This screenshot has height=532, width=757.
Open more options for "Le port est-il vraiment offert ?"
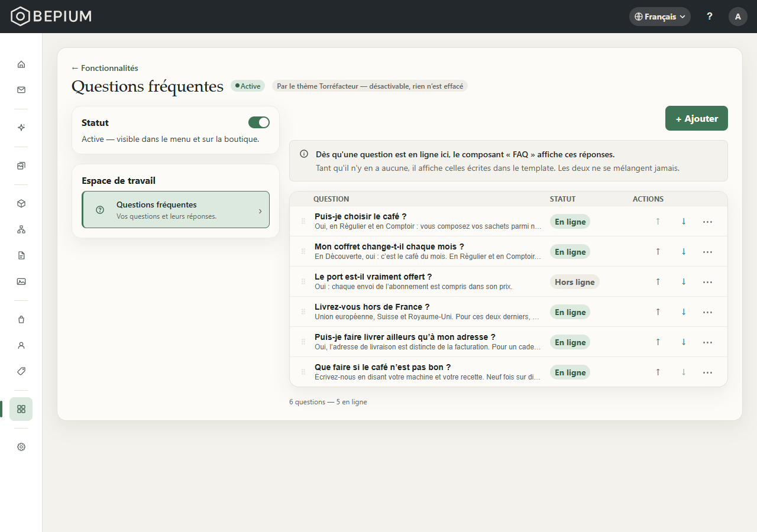pos(707,282)
